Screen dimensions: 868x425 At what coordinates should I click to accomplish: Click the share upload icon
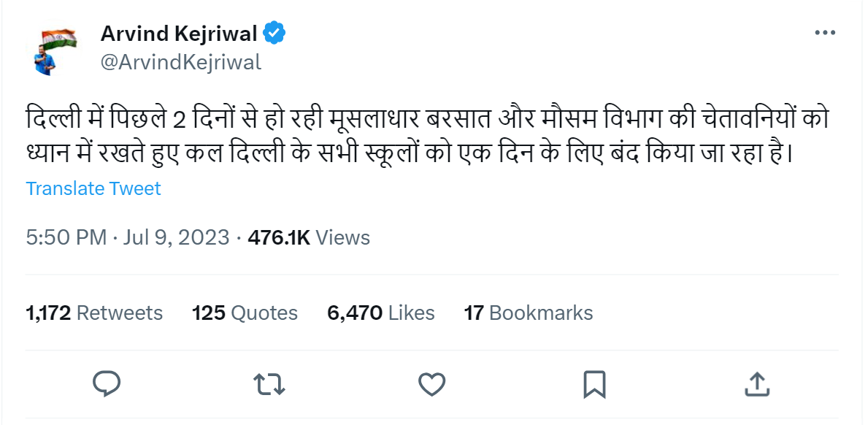coord(757,383)
